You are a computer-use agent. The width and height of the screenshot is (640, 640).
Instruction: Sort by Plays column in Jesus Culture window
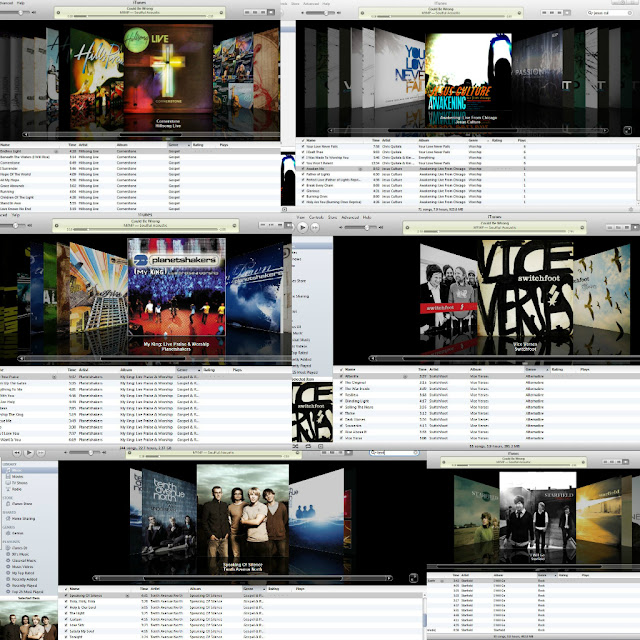522,140
